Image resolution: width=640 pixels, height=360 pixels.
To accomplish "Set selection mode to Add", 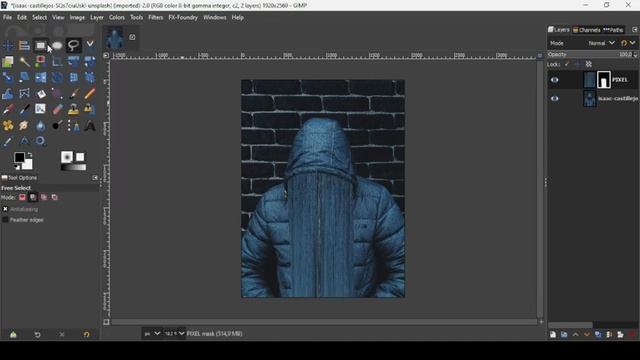I will click(33, 197).
